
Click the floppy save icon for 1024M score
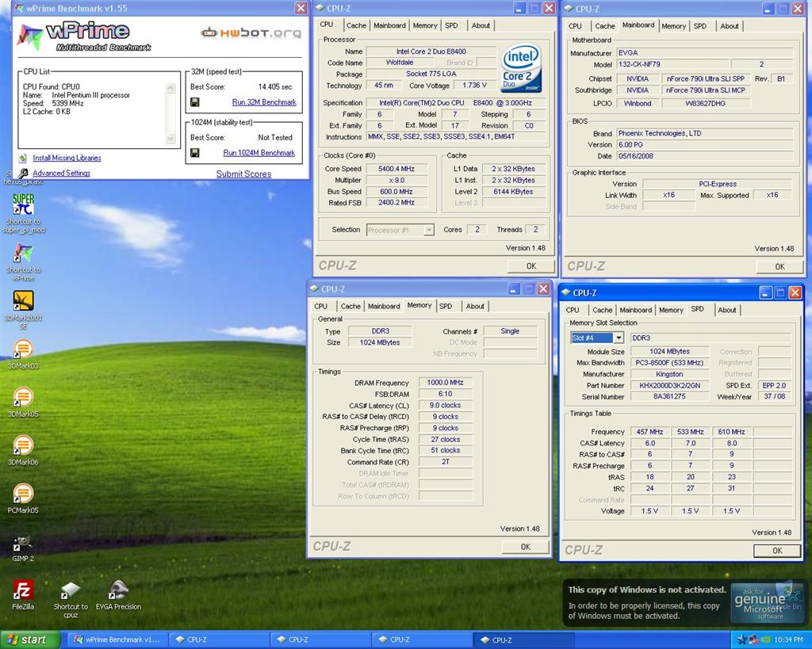click(x=195, y=153)
